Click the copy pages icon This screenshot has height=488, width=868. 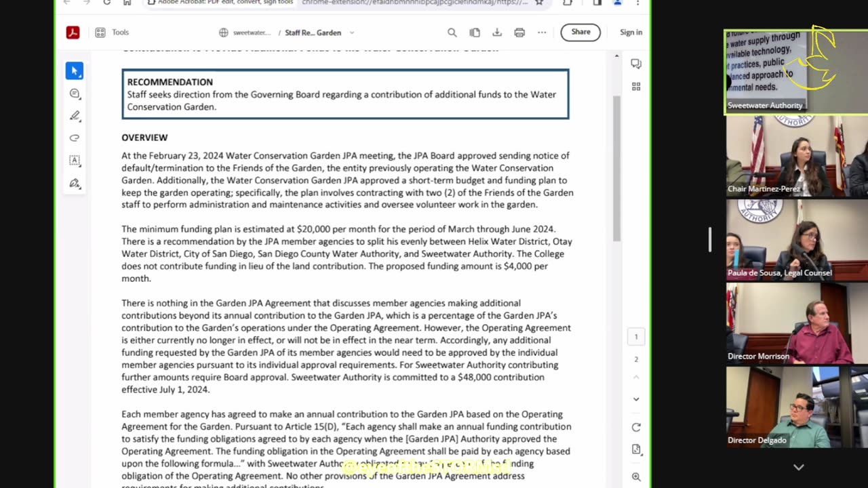[x=475, y=33]
